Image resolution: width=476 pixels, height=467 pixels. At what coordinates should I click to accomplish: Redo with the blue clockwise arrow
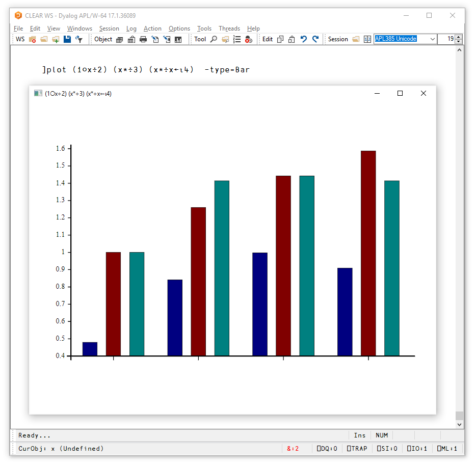(315, 39)
